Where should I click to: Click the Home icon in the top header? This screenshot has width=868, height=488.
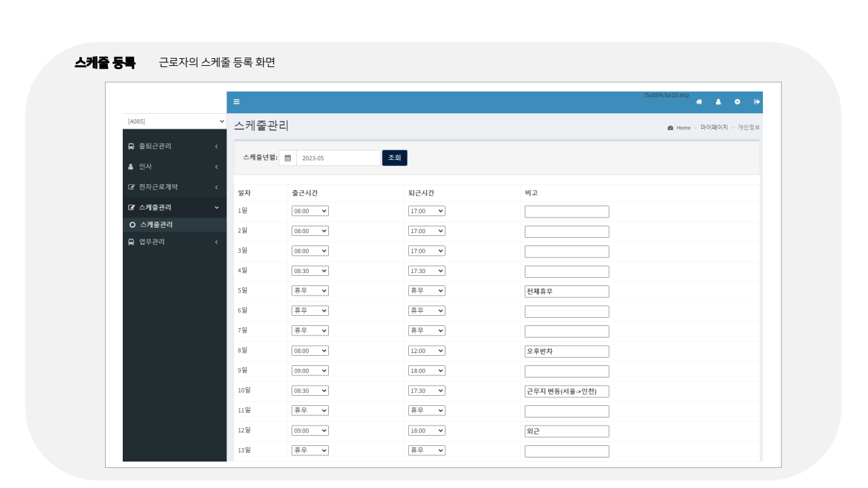698,101
